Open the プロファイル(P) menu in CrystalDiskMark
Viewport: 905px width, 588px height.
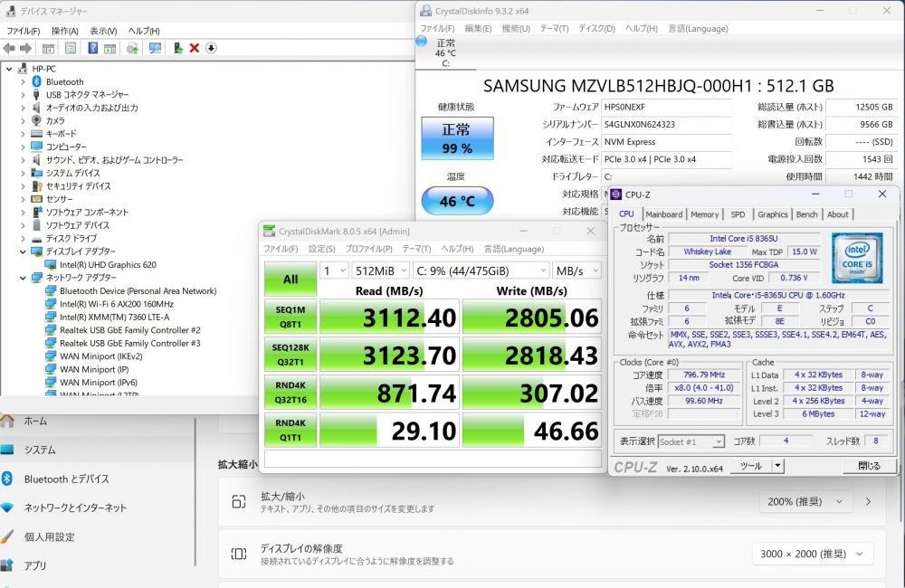[369, 249]
